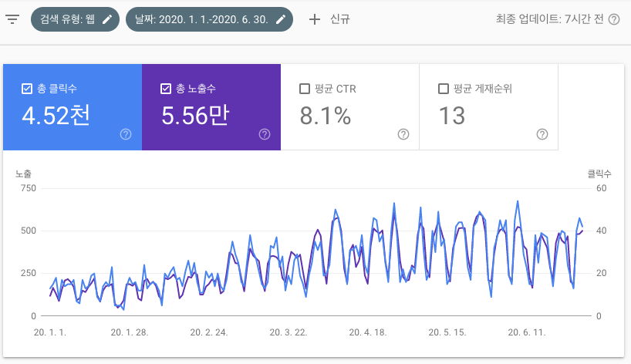Viewport: 631px width, 364px height.
Task: Open the filter list icon
Action: [12, 19]
